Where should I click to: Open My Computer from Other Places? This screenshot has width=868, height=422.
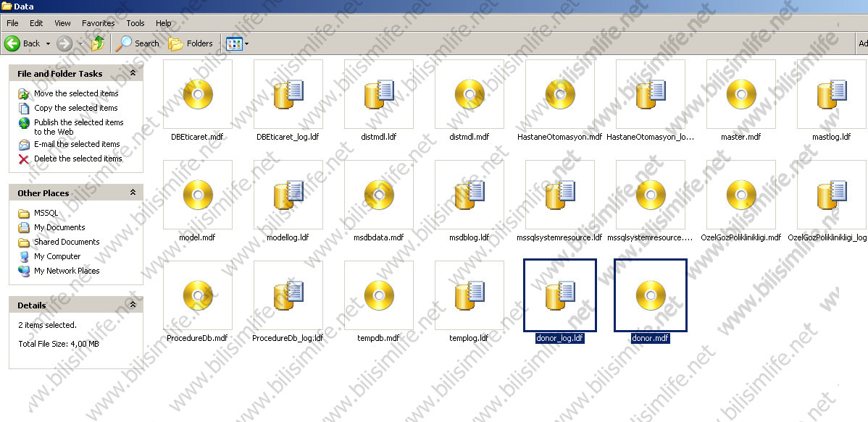tap(57, 256)
